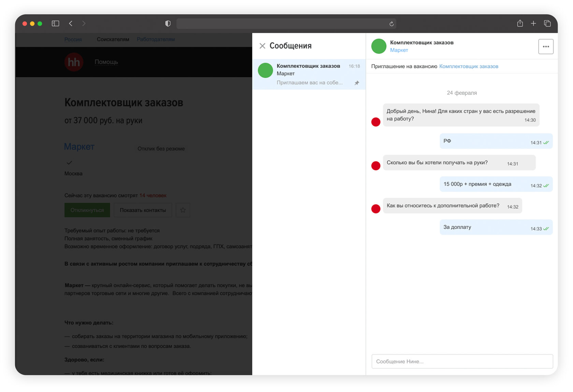Switch to Соискателям tab
This screenshot has height=392, width=573.
tap(113, 39)
